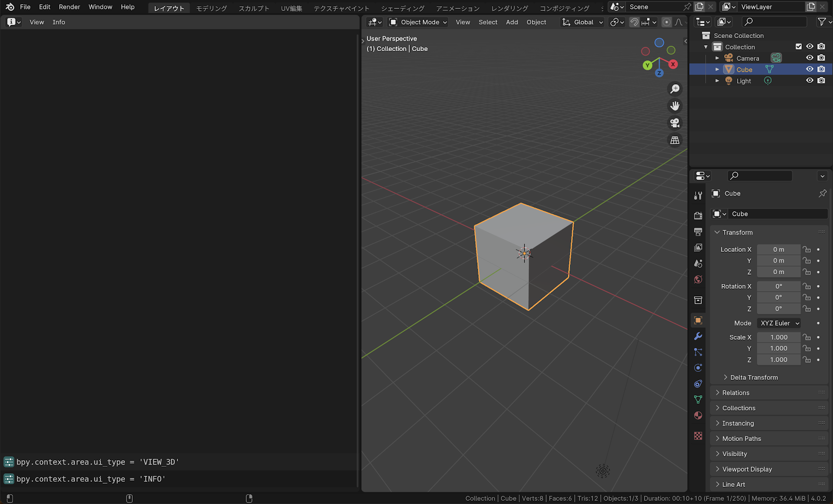Open the Object properties tab
Image resolution: width=833 pixels, height=504 pixels.
[x=698, y=320]
